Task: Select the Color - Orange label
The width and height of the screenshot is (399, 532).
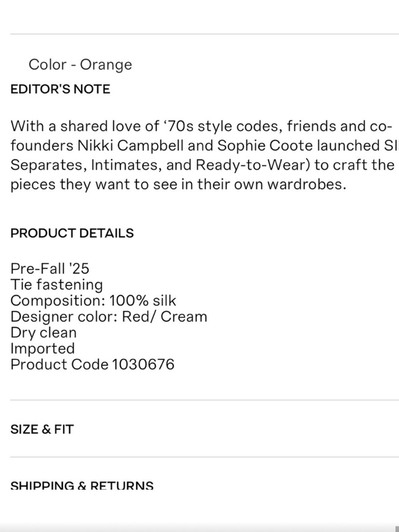Action: (x=80, y=65)
